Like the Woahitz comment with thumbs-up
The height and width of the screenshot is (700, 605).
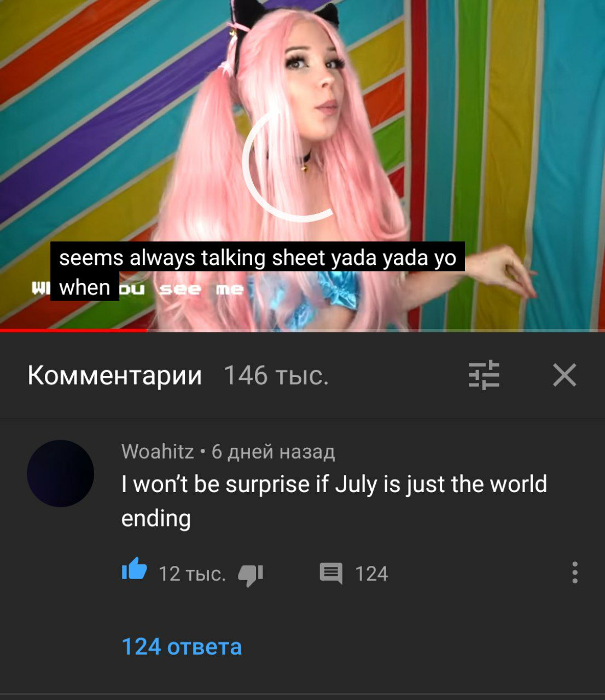click(x=134, y=569)
